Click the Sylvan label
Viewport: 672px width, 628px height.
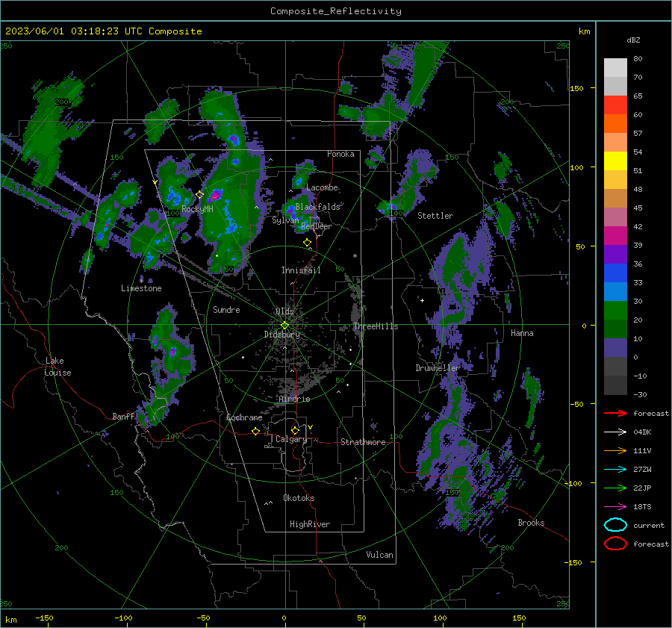pyautogui.click(x=285, y=220)
